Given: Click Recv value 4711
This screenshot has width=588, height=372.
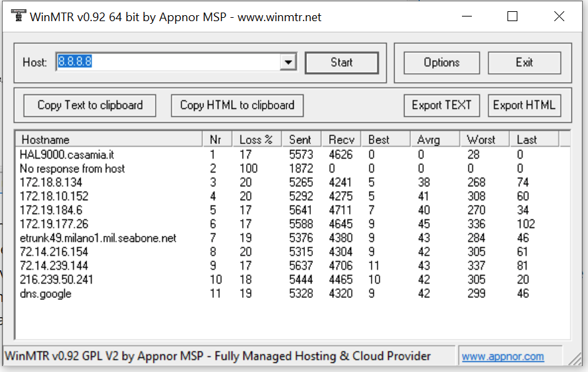Looking at the screenshot, I should click(x=340, y=210).
